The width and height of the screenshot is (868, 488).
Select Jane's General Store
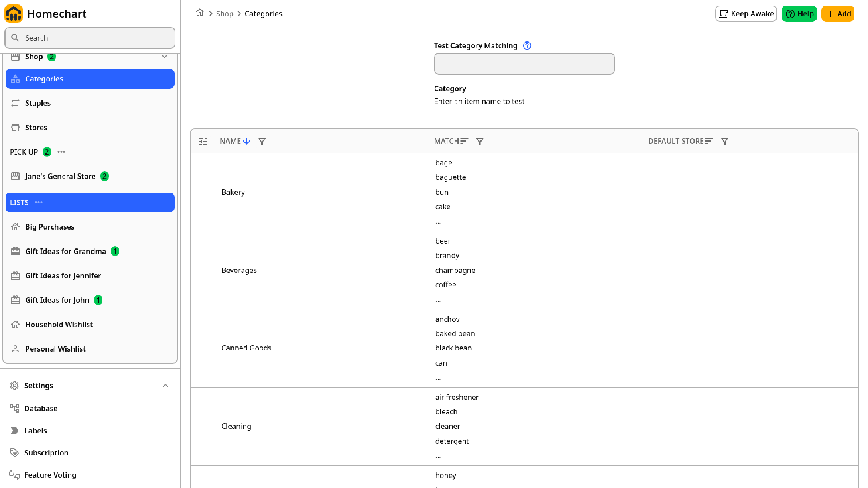click(90, 176)
